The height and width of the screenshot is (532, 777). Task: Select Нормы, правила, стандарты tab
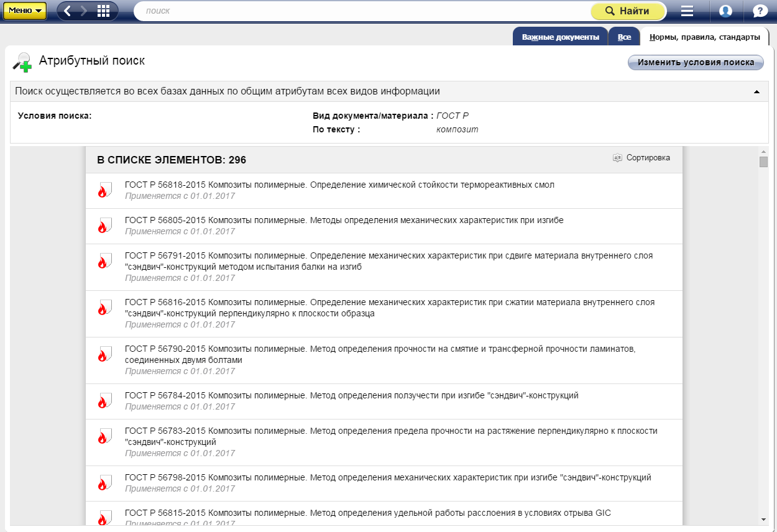pyautogui.click(x=704, y=37)
